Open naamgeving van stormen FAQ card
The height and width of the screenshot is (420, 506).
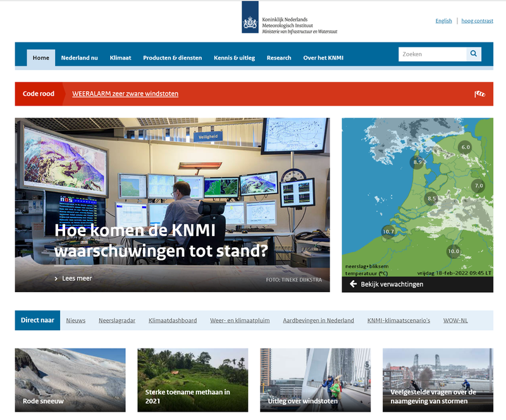(438, 380)
